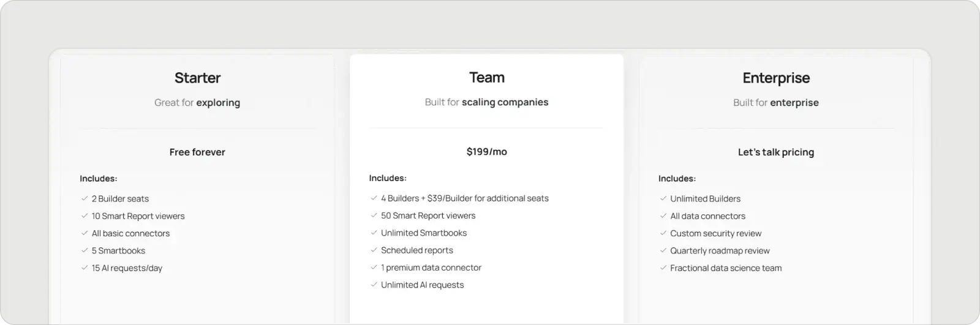
Task: Click the All data connectors feature text
Action: [707, 216]
